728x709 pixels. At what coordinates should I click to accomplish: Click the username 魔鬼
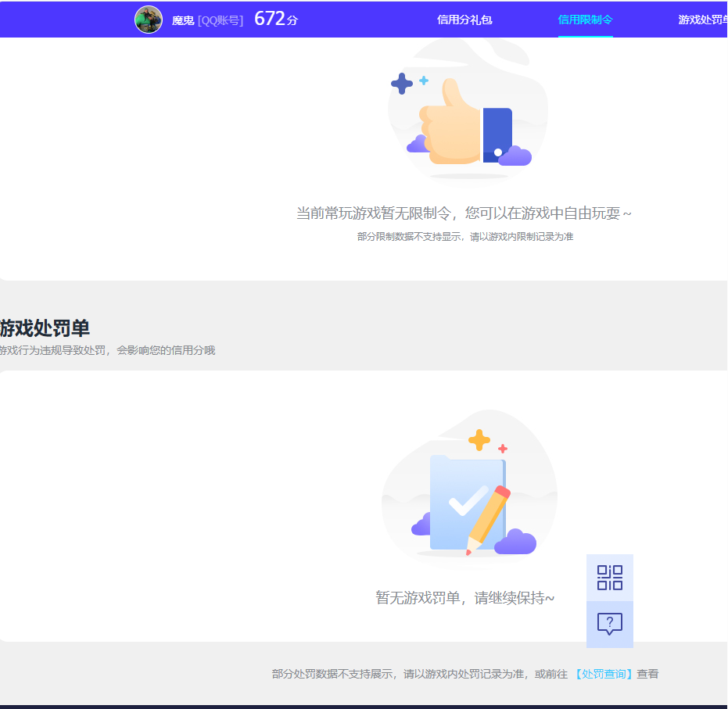[183, 20]
